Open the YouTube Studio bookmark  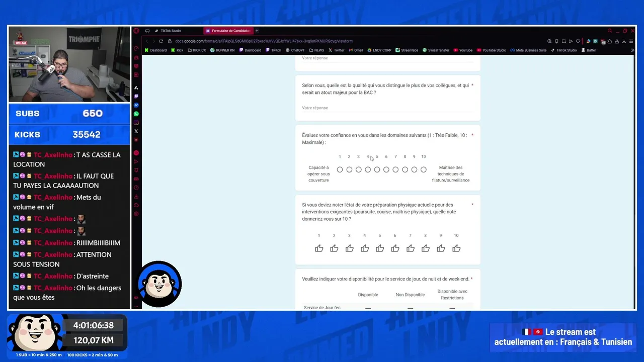[x=492, y=50]
